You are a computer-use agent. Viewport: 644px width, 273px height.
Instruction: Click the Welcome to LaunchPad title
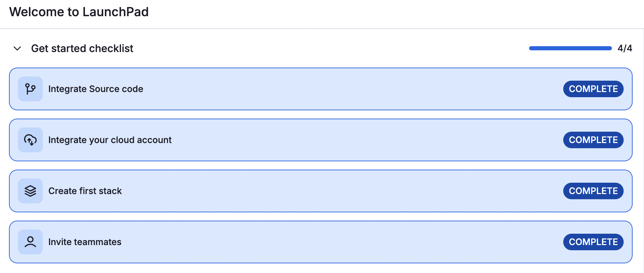coord(79,12)
